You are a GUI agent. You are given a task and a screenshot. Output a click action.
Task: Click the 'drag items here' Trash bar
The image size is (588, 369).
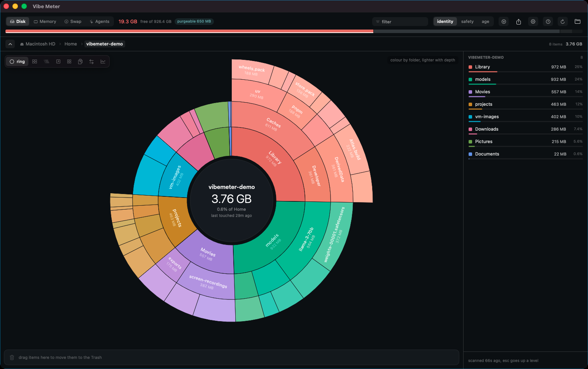point(231,357)
